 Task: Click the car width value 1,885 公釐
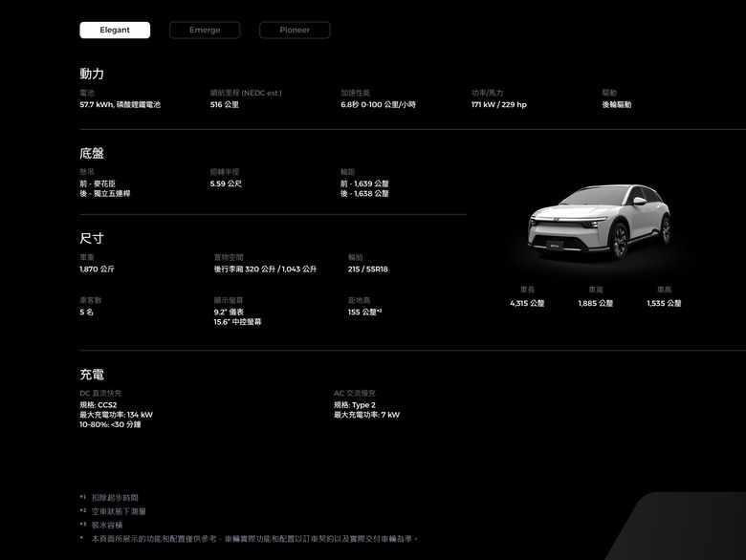[596, 303]
